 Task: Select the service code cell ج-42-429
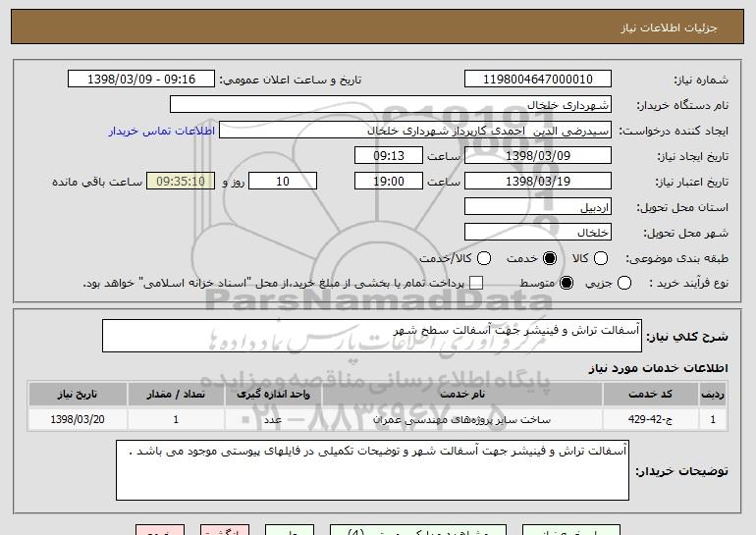[650, 419]
